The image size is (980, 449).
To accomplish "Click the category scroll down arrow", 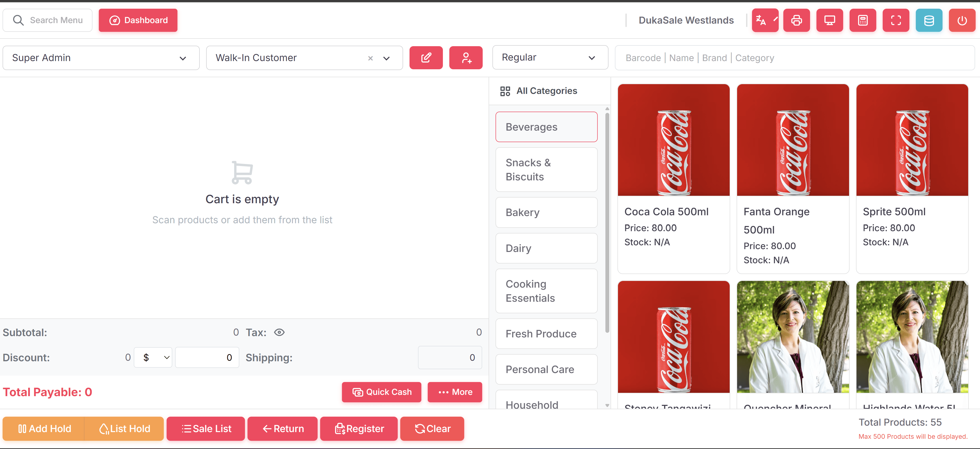I will tap(607, 405).
